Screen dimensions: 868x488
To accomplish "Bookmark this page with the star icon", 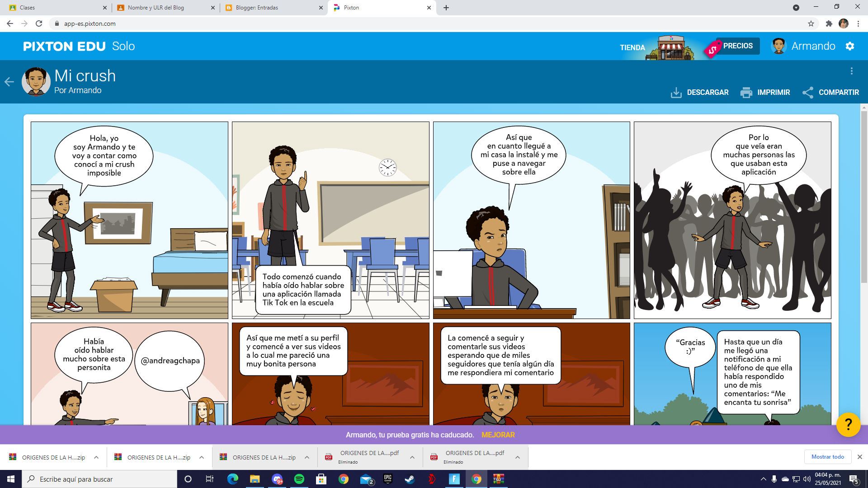I will point(811,23).
